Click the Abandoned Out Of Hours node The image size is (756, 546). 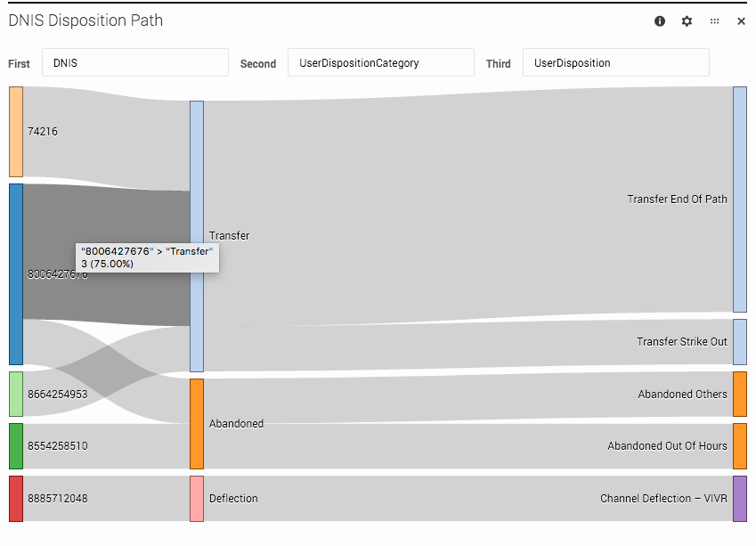[739, 445]
